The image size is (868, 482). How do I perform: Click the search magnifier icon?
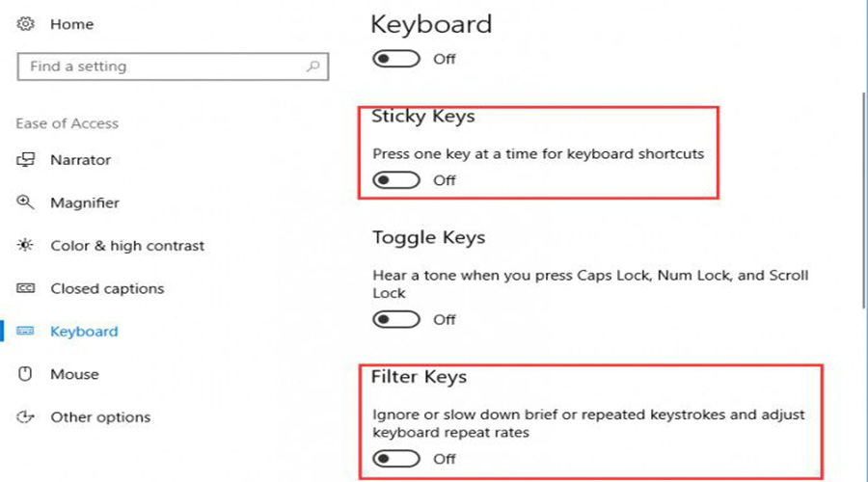tap(312, 67)
